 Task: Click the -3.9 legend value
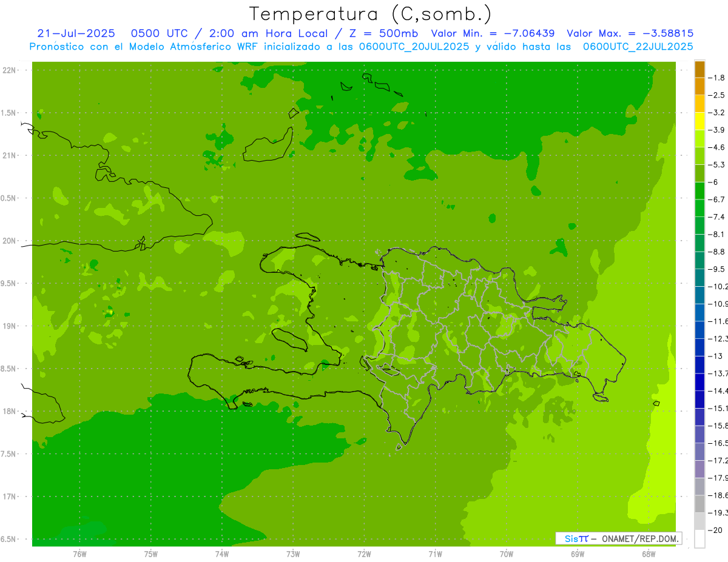tap(716, 130)
